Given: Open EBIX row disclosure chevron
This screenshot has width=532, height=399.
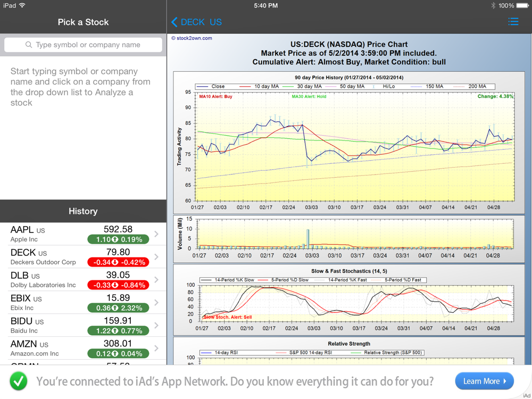Looking at the screenshot, I should [x=156, y=302].
